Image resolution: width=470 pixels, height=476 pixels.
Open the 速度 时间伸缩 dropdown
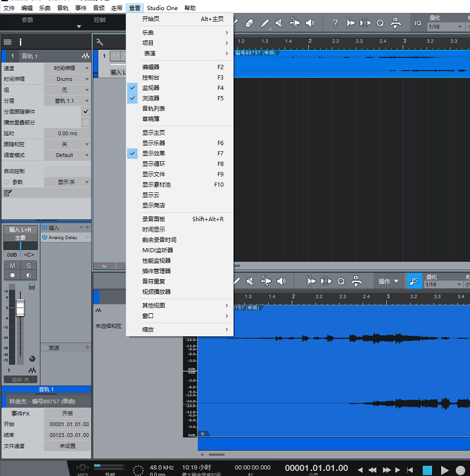coord(67,68)
